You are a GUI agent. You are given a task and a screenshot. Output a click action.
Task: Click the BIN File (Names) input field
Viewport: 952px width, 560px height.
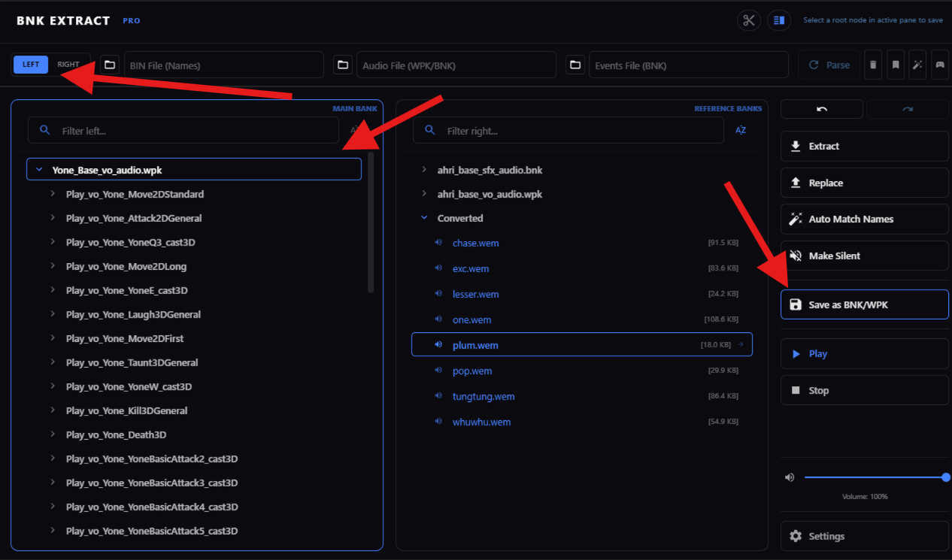(x=224, y=65)
